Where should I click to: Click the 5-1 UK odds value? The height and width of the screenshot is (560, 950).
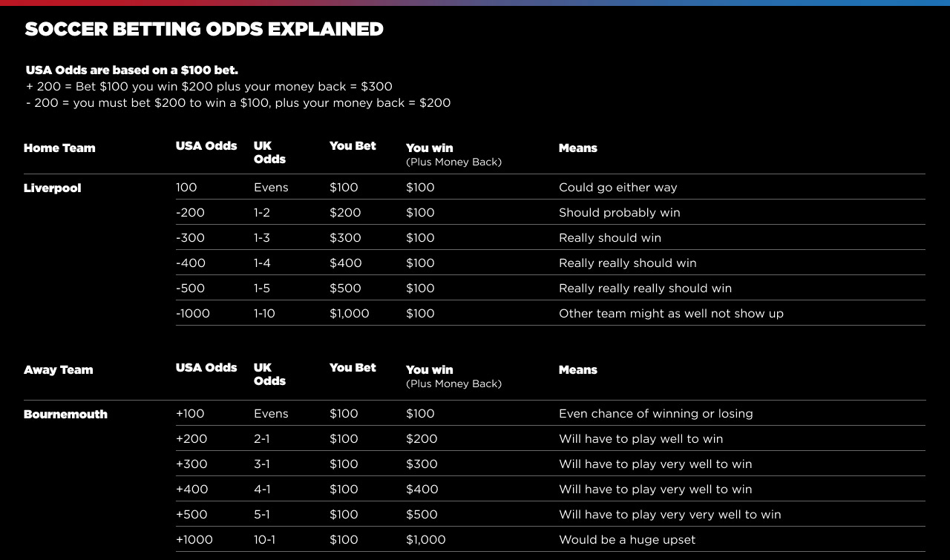(262, 515)
